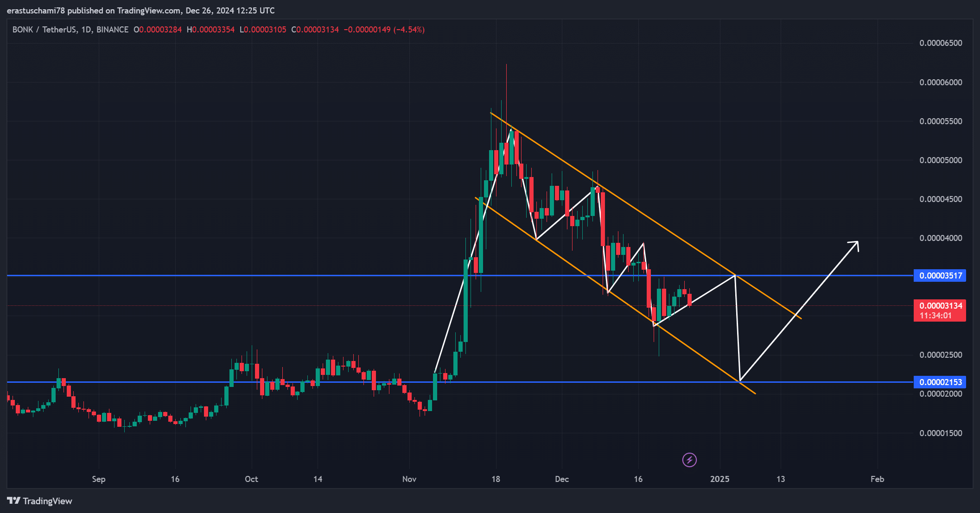Click the 18 date label on time axis
Viewport: 980px width, 513px height.
pos(496,479)
